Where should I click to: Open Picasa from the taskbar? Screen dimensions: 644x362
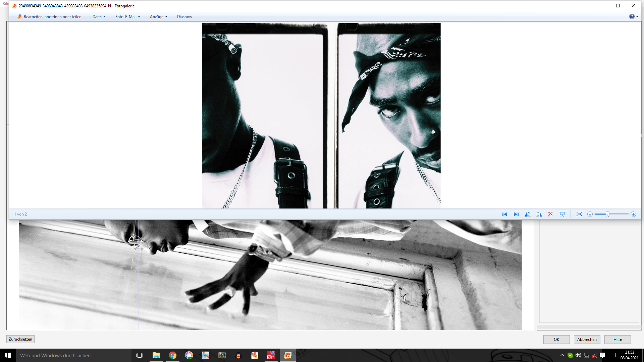pos(189,355)
